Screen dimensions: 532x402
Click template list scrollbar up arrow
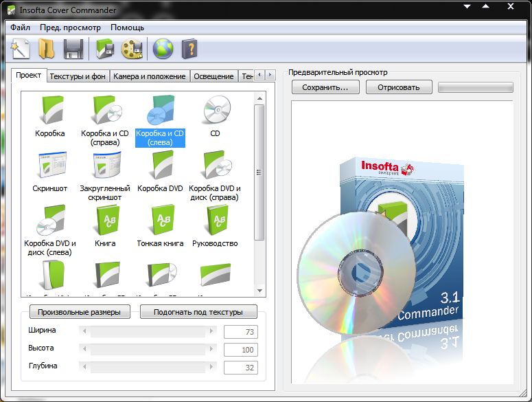259,98
